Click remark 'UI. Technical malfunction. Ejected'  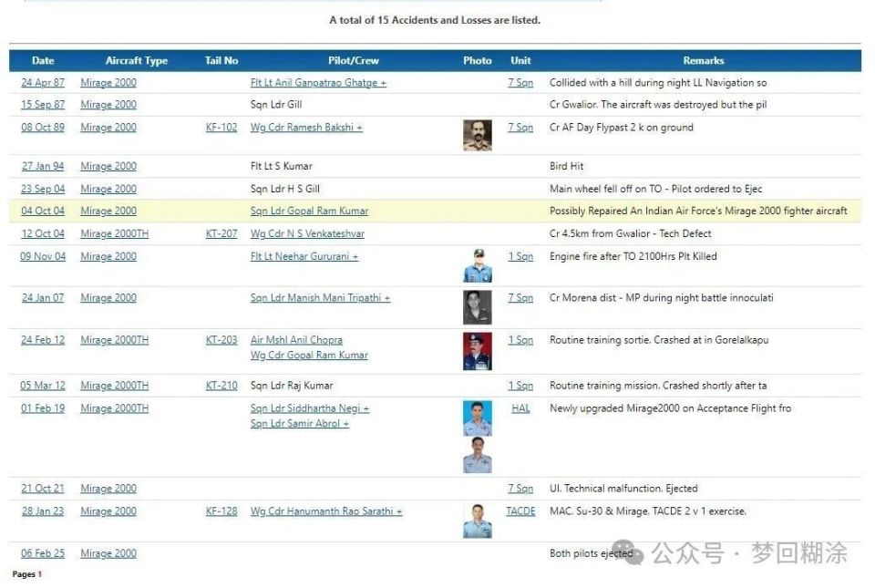pos(623,489)
